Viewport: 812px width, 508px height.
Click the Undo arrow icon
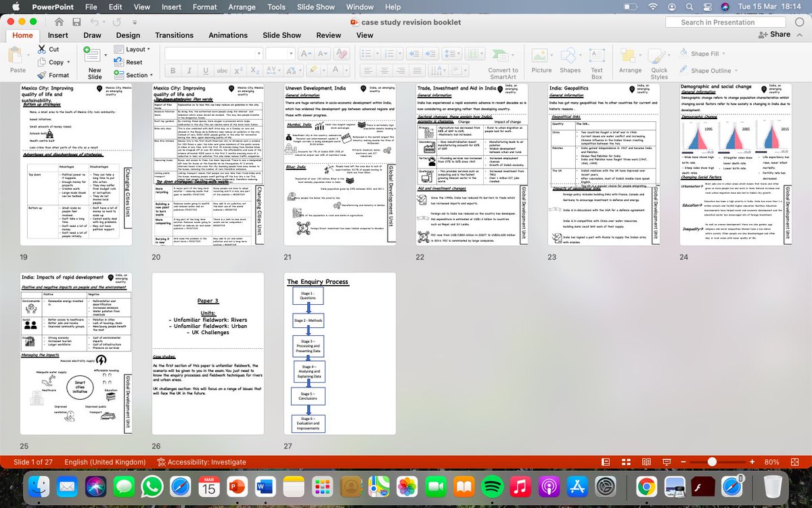click(95, 22)
